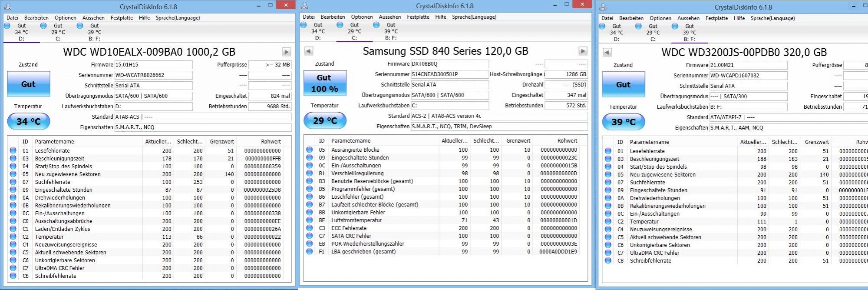
Task: Click CrystalDiskInfo app icon in middle title bar
Action: pyautogui.click(x=304, y=6)
